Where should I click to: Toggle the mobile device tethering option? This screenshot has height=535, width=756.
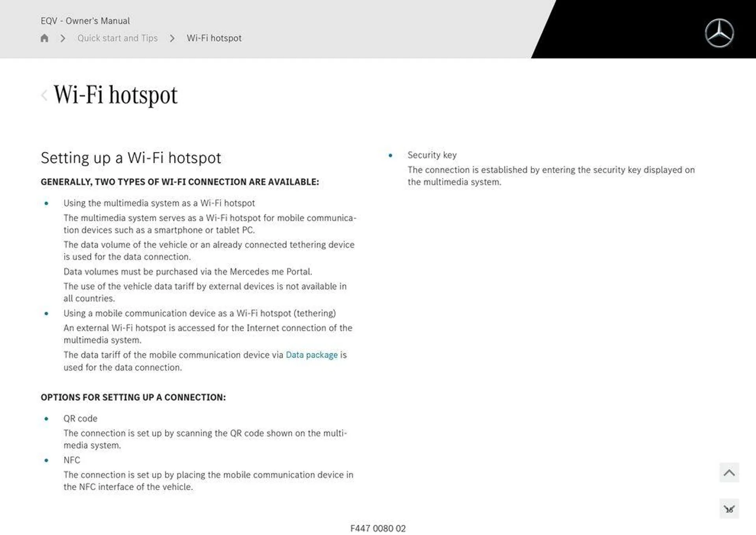click(199, 313)
